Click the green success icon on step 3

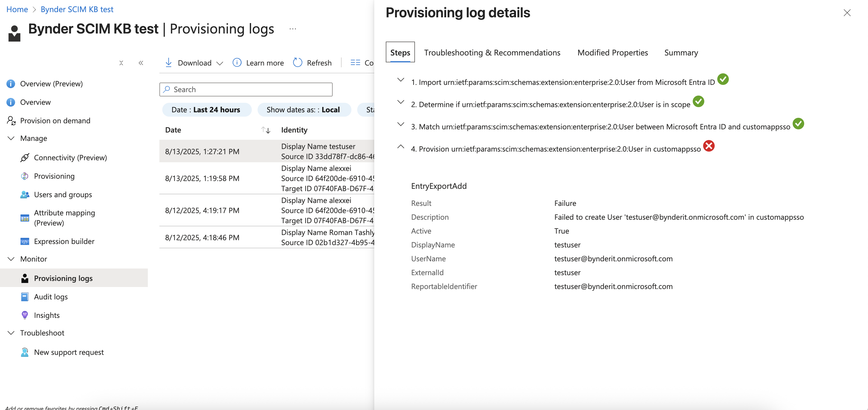pyautogui.click(x=798, y=124)
